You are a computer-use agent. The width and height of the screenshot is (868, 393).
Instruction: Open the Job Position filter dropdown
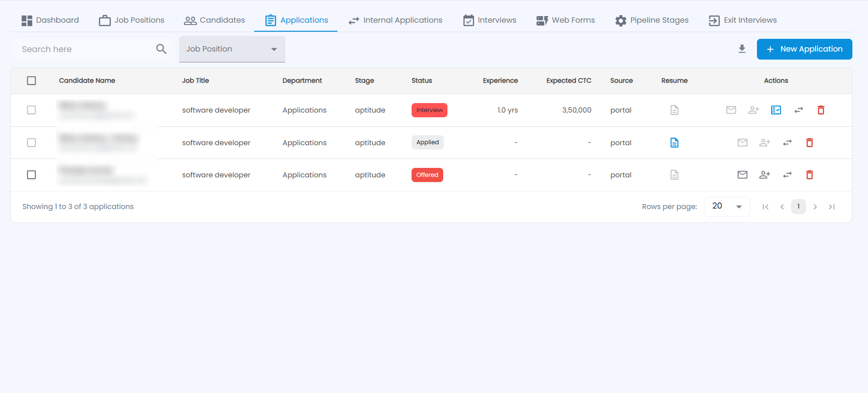(232, 49)
